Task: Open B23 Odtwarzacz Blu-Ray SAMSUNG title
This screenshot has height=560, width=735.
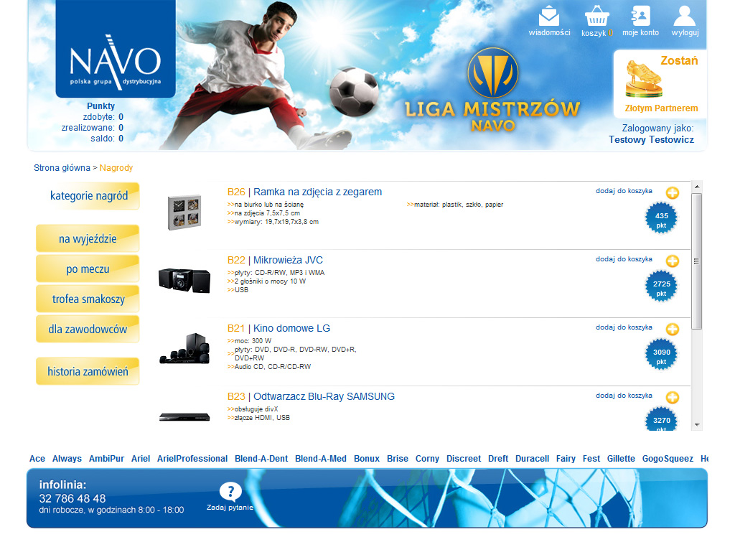Action: click(311, 396)
